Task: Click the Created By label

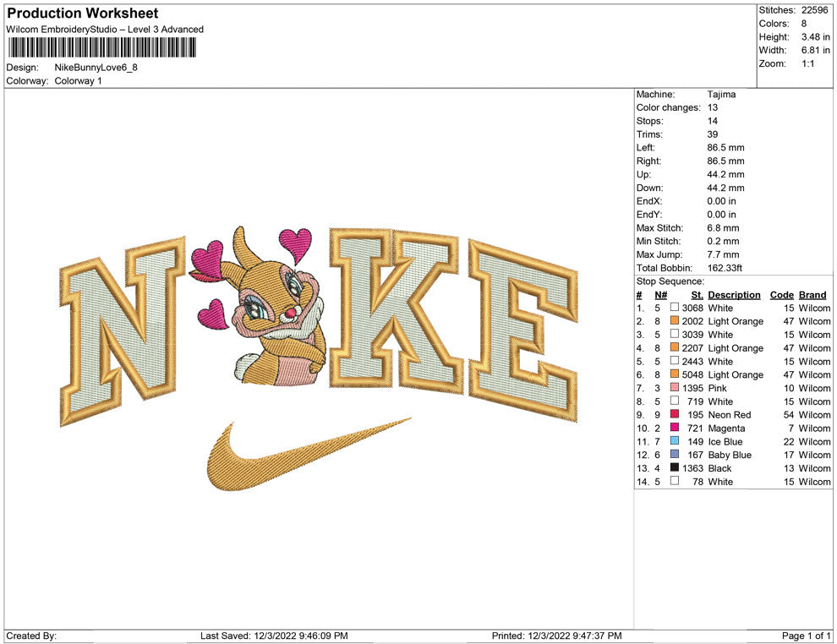Action: coord(31,636)
